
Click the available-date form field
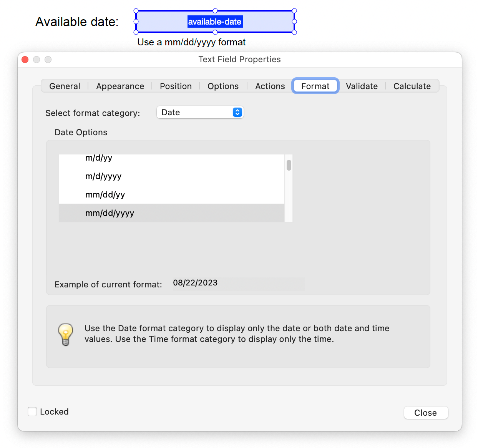214,22
